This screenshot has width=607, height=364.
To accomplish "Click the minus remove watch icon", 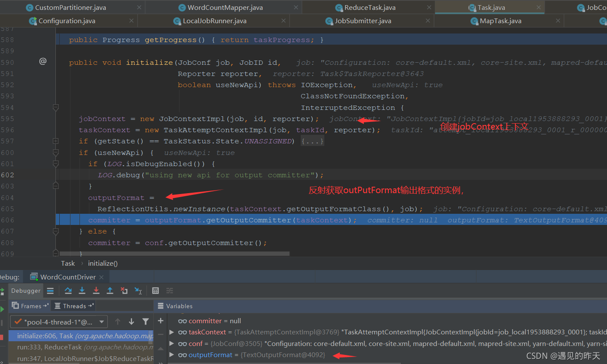I will tap(161, 334).
